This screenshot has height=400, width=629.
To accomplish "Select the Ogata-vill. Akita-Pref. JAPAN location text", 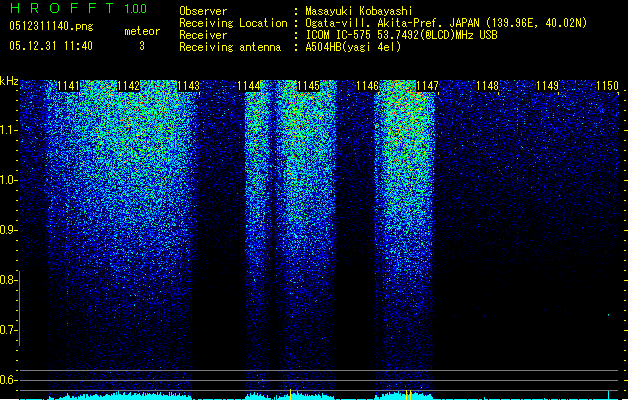I will click(446, 23).
